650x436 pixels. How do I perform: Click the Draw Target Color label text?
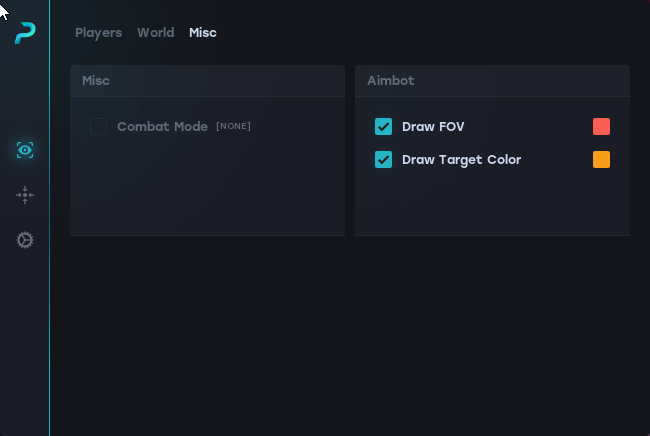[x=461, y=160]
